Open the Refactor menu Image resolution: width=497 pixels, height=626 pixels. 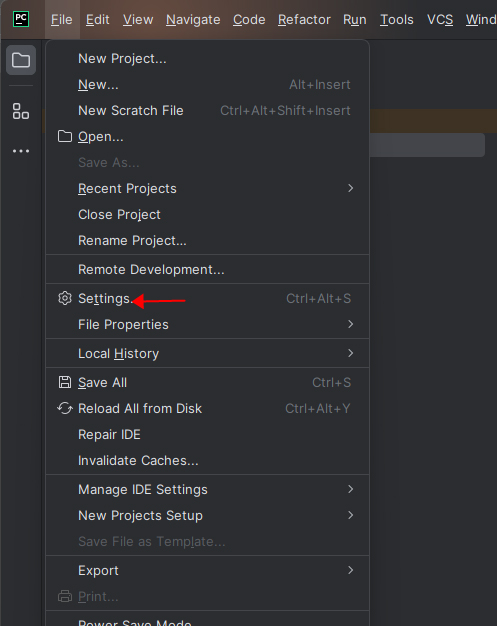304,20
